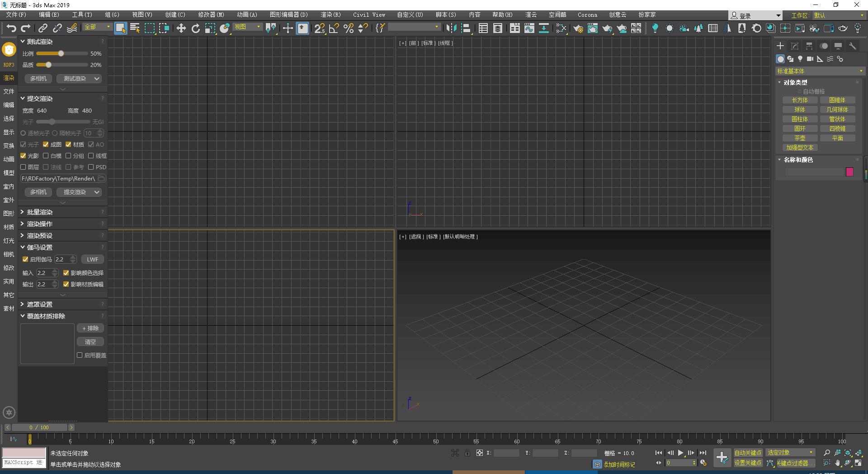Click the 自动关键点 button

[x=748, y=453]
